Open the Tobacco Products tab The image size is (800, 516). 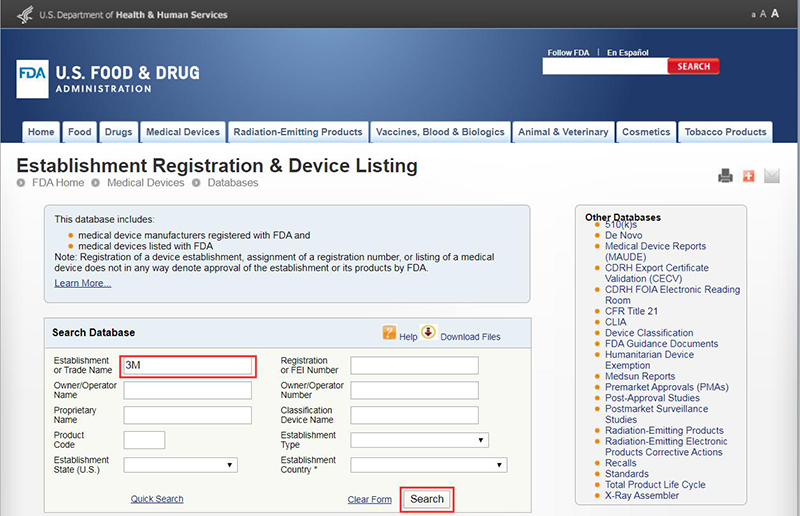(x=725, y=132)
